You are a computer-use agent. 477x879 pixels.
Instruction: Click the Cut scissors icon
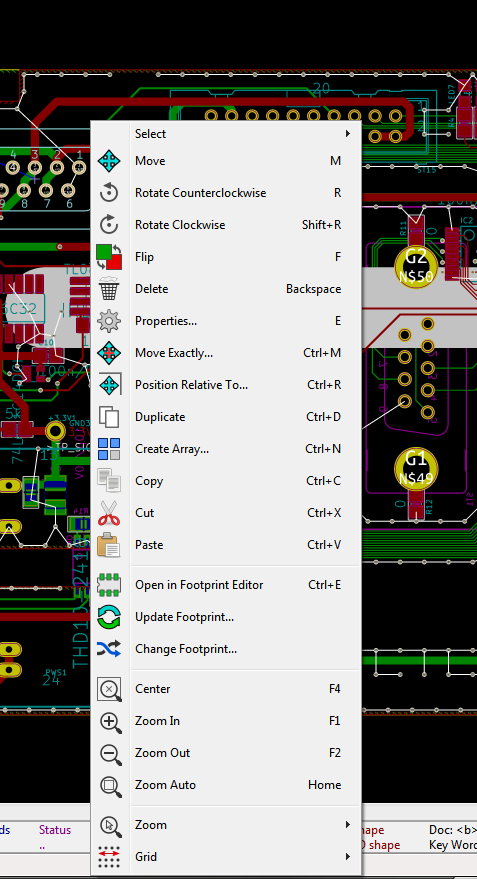(x=109, y=513)
